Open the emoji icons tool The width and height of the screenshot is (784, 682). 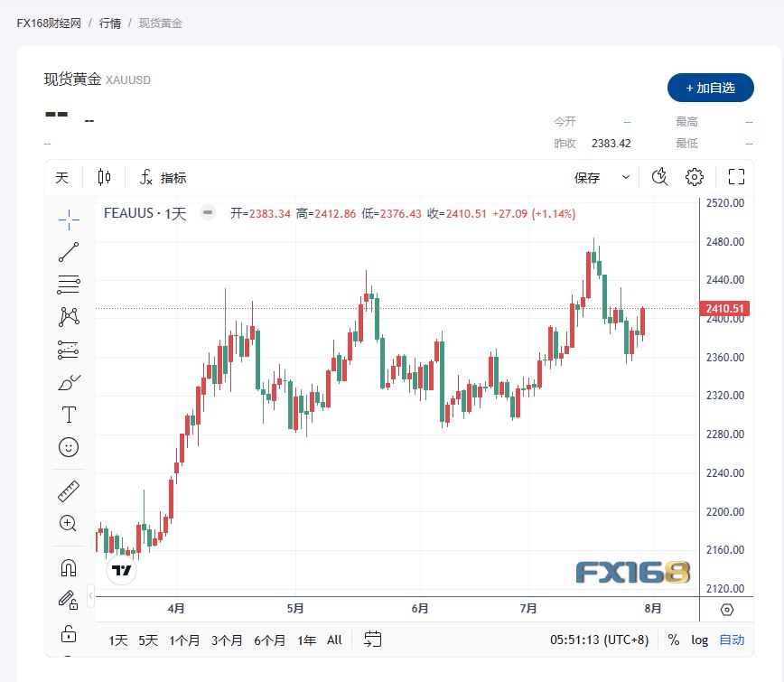click(69, 447)
